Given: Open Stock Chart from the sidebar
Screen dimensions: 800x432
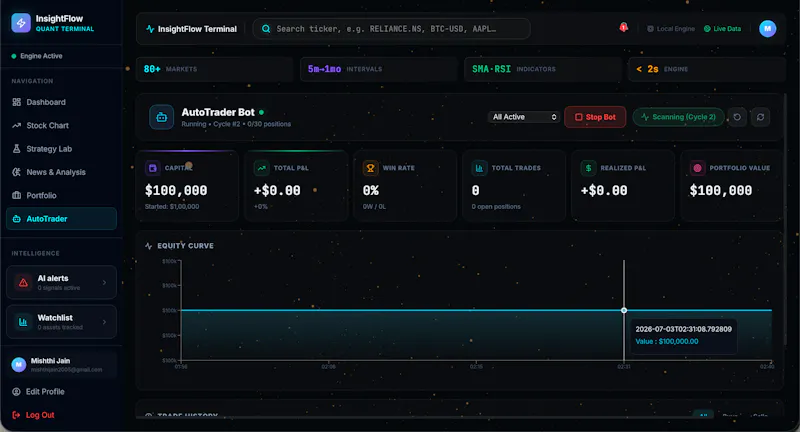Looking at the screenshot, I should (61, 125).
